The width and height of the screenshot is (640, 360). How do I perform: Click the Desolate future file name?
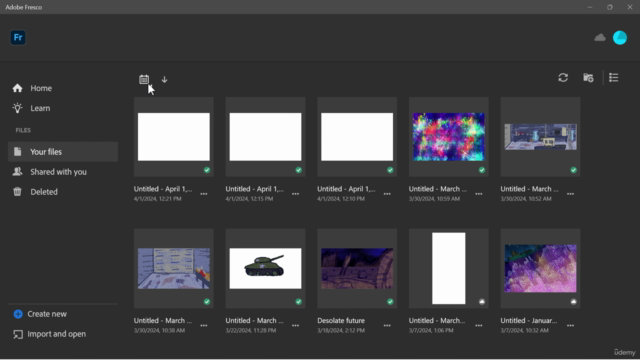click(341, 321)
